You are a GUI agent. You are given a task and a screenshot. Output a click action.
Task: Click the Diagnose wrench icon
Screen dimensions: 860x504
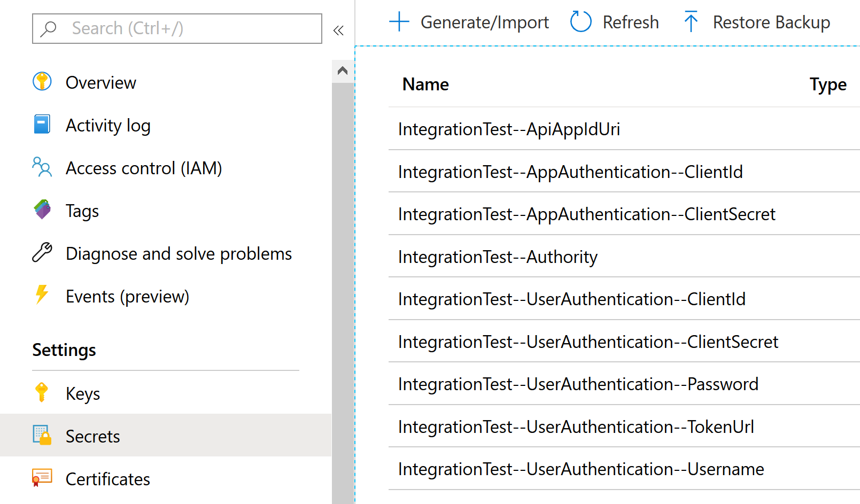point(42,253)
